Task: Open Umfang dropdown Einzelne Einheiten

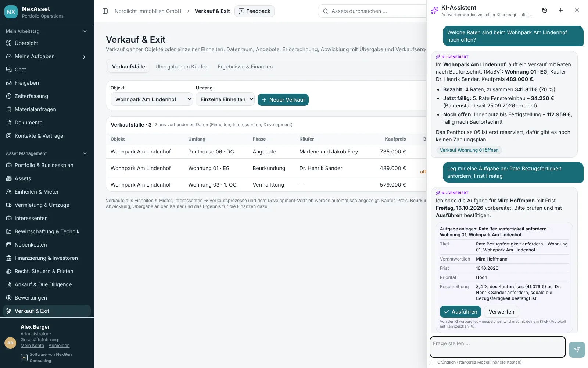Action: point(225,99)
